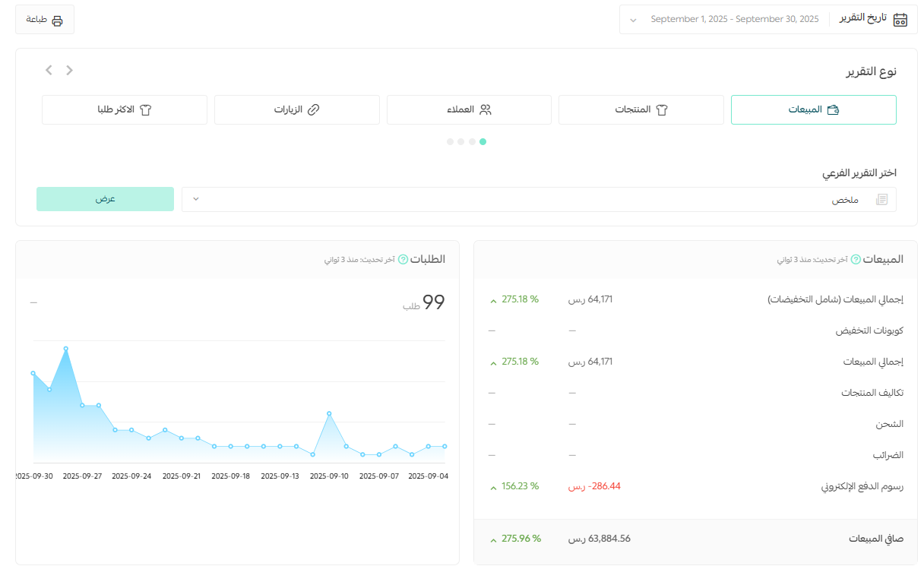
Task: Click the peak data point on orders chart
Action: coord(66,349)
